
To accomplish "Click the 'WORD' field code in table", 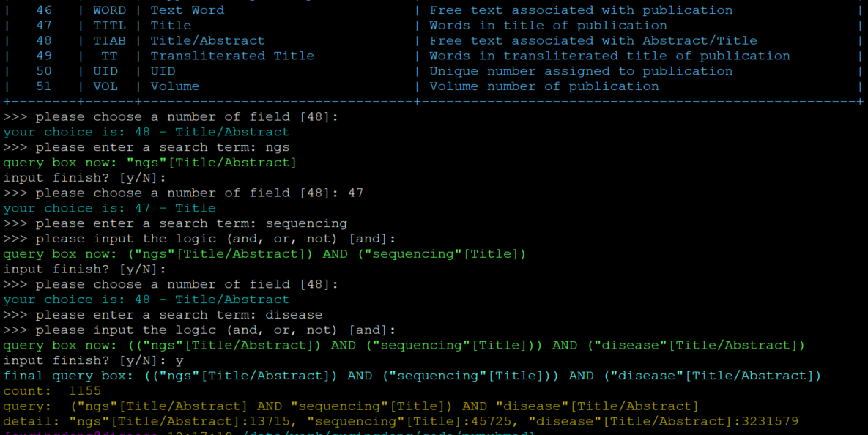I will click(109, 10).
